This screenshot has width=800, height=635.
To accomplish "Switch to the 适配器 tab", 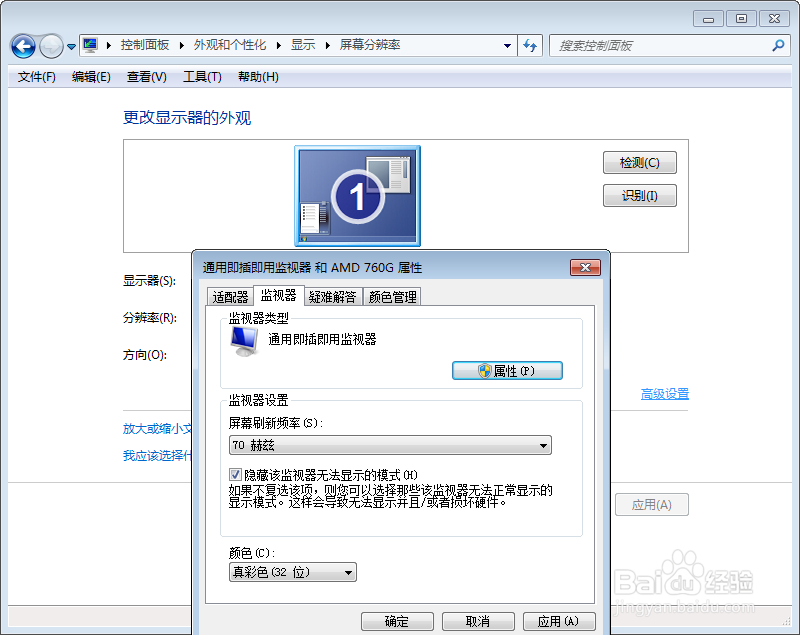I will point(230,297).
